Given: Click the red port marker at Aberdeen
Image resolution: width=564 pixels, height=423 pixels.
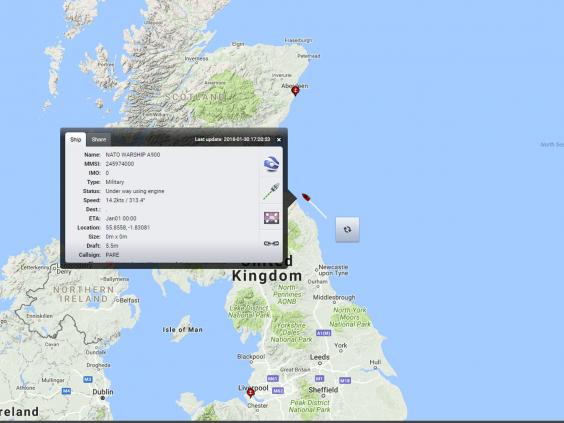Looking at the screenshot, I should [x=295, y=91].
